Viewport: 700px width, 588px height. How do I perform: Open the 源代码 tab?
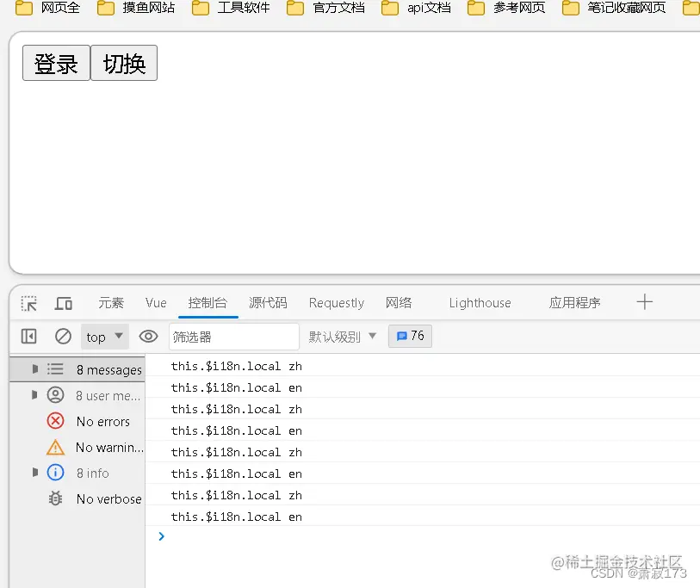268,303
